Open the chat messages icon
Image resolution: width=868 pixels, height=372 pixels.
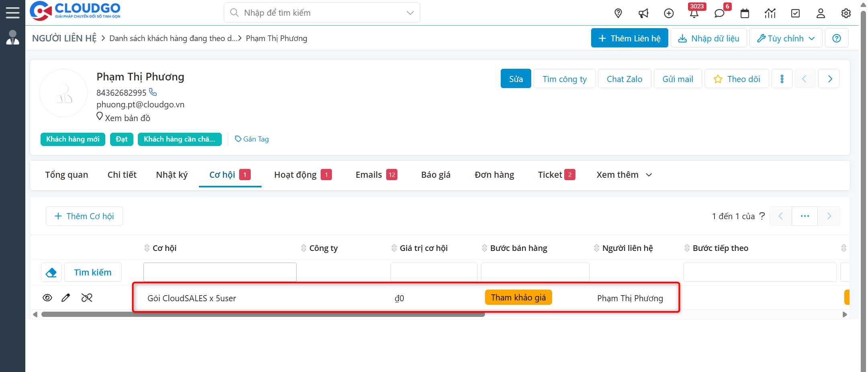[x=719, y=13]
